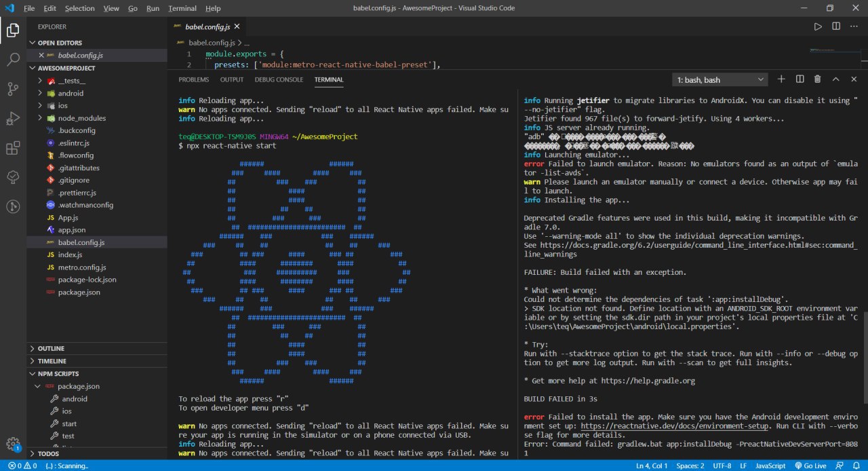Open App.js in the explorer
Screen dimensions: 868x471
coord(68,217)
